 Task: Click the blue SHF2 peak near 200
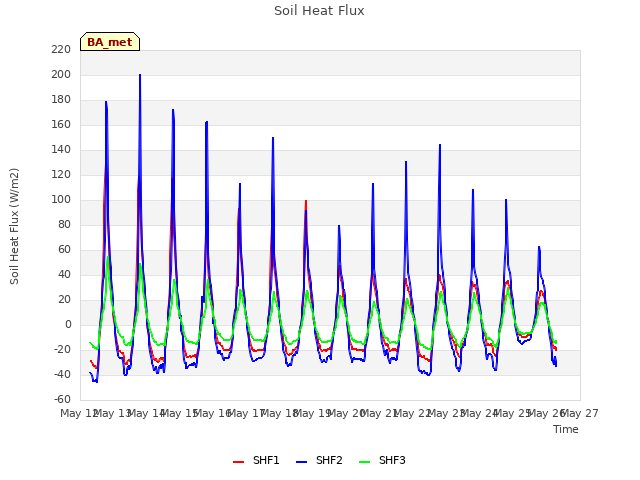pyautogui.click(x=140, y=75)
